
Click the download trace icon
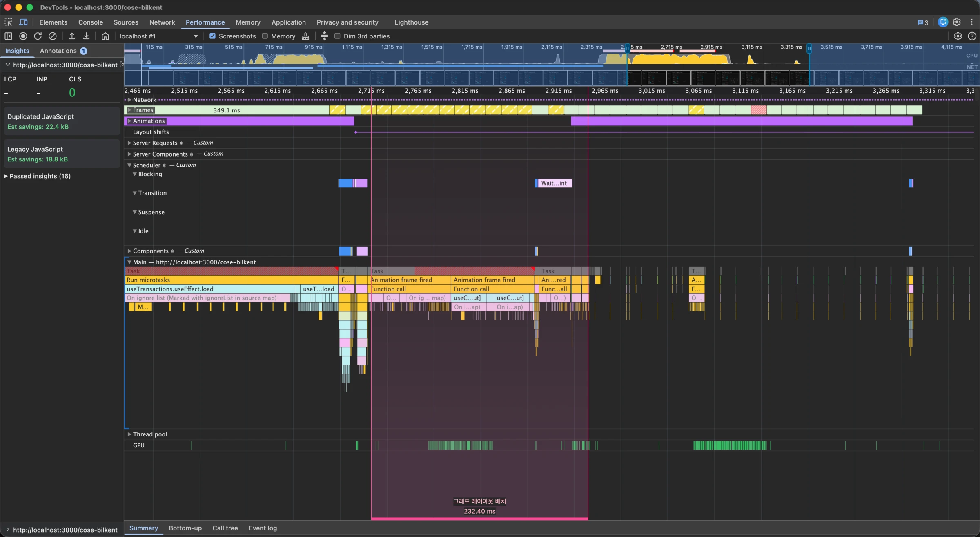click(x=86, y=36)
